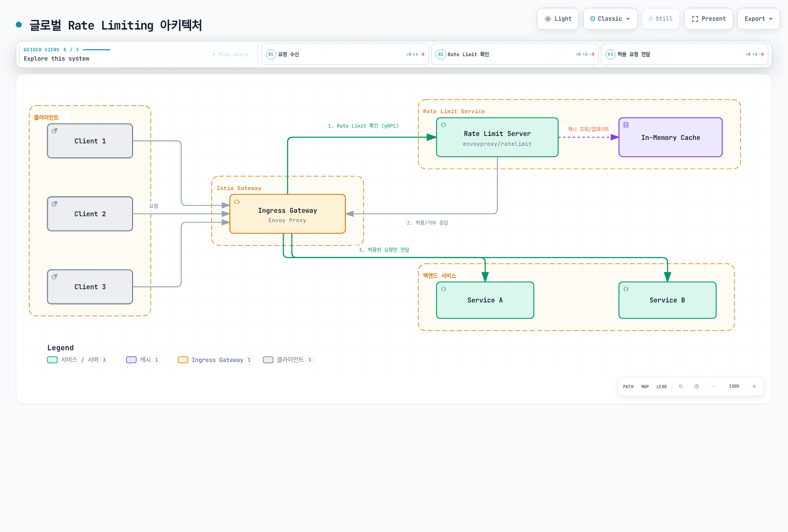Click the 백엔드 서비스 group label

click(439, 276)
